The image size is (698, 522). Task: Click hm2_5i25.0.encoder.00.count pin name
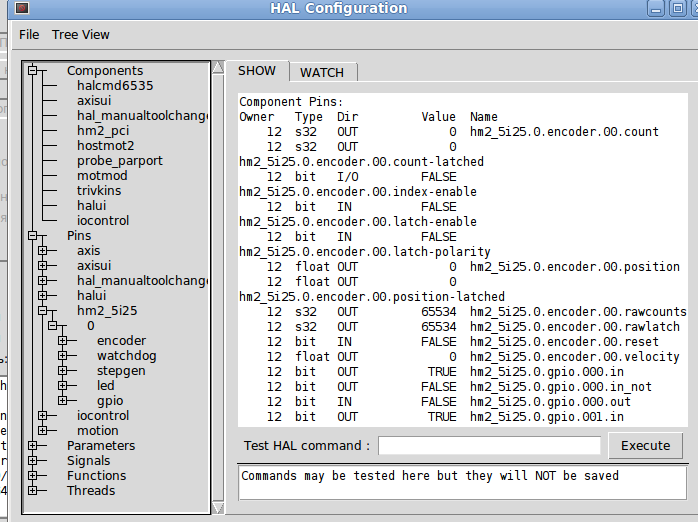coord(564,132)
